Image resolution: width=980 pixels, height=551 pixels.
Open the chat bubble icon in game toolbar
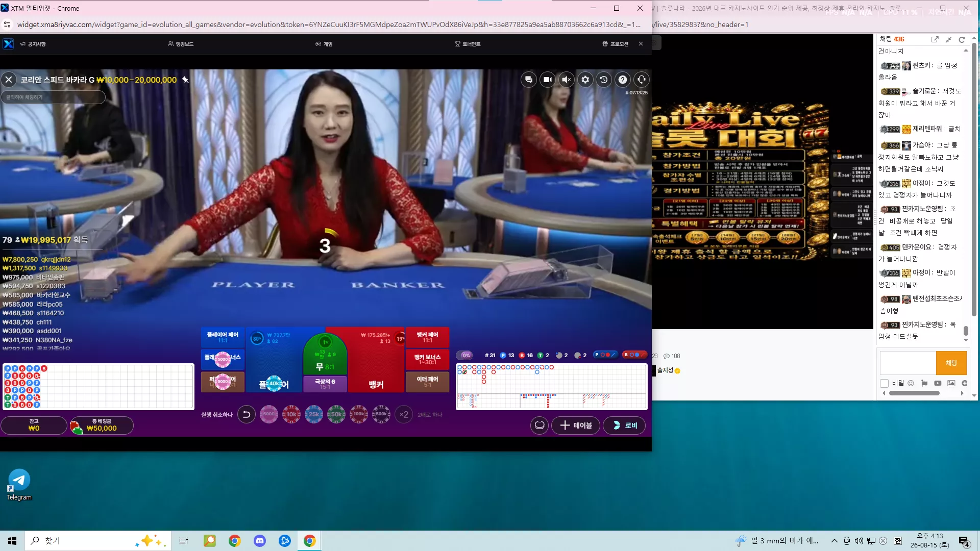pos(529,80)
